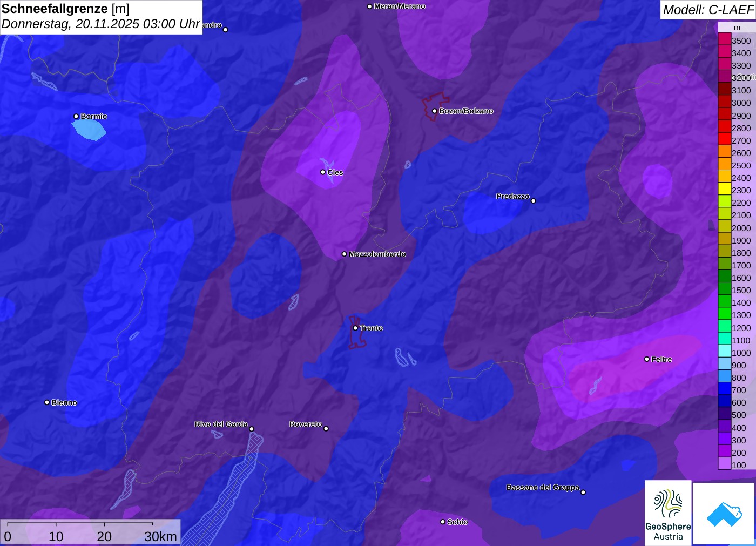Click the date Donnerstag, 20.11.2025 03:00 Uhr

tap(100, 24)
